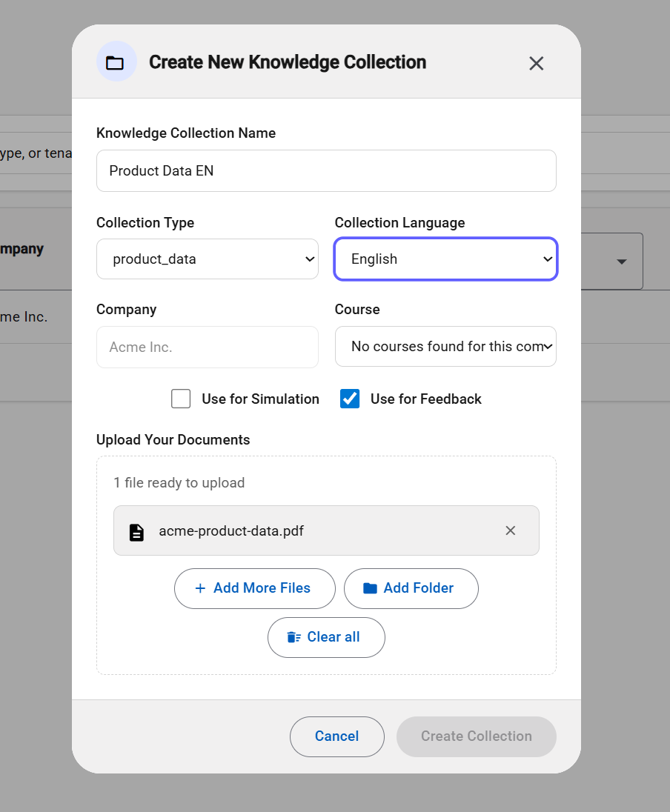670x812 pixels.
Task: Click the document icon beside acme-product-data.pdf
Action: 136,532
